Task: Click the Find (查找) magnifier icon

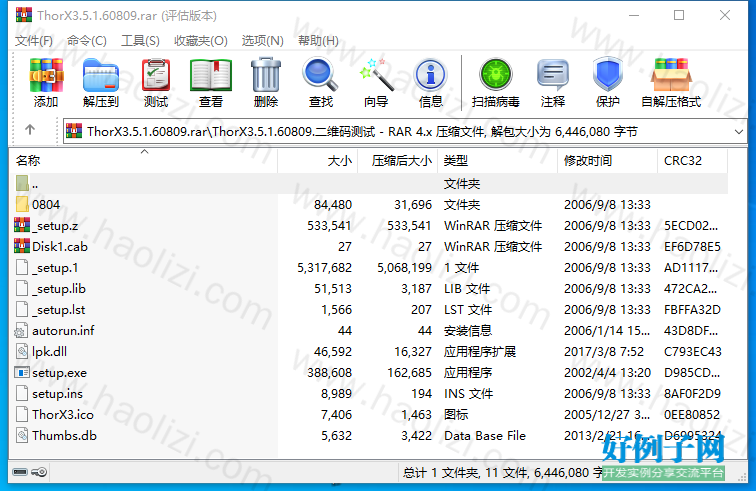Action: point(320,75)
